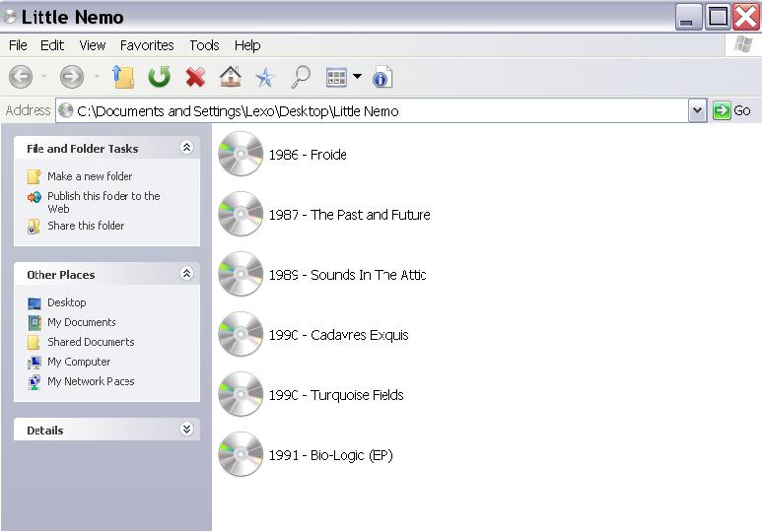762x532 pixels.
Task: Click Share this folder link
Action: [86, 226]
